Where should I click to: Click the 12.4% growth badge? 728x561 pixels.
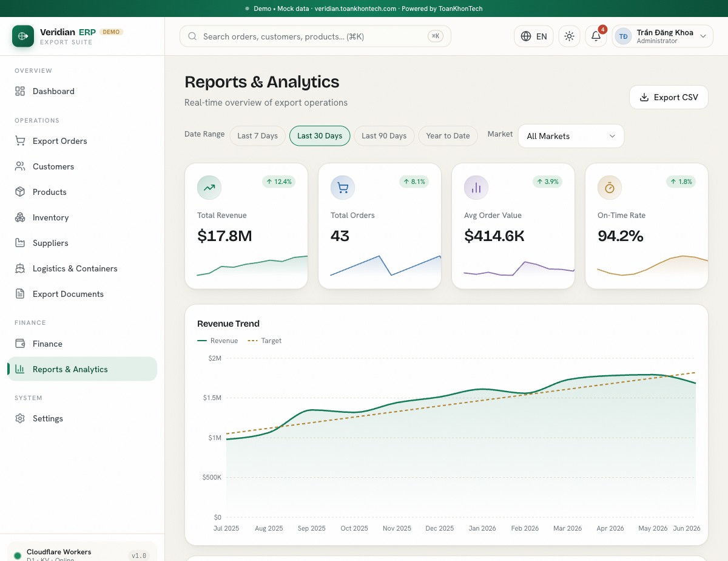click(278, 182)
